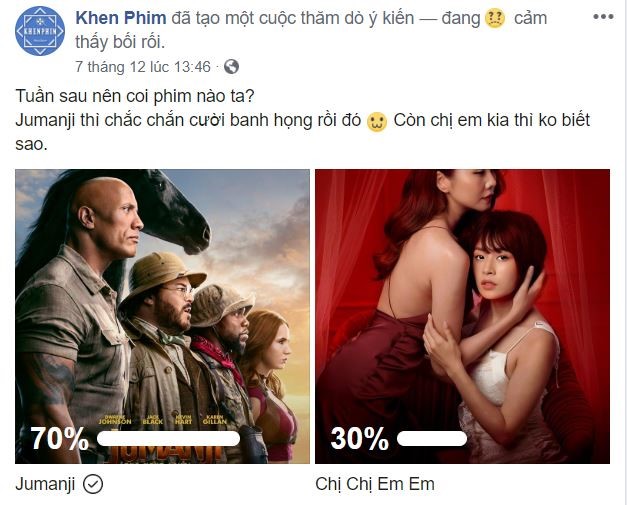
Task: Toggle the Jumanji selected checkmark
Action: (x=93, y=484)
